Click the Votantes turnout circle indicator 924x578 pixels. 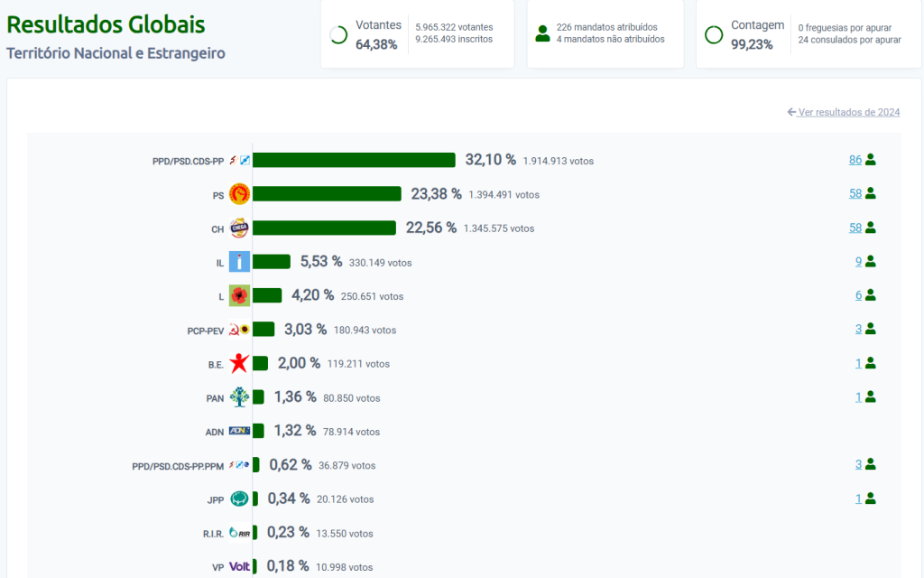point(339,35)
